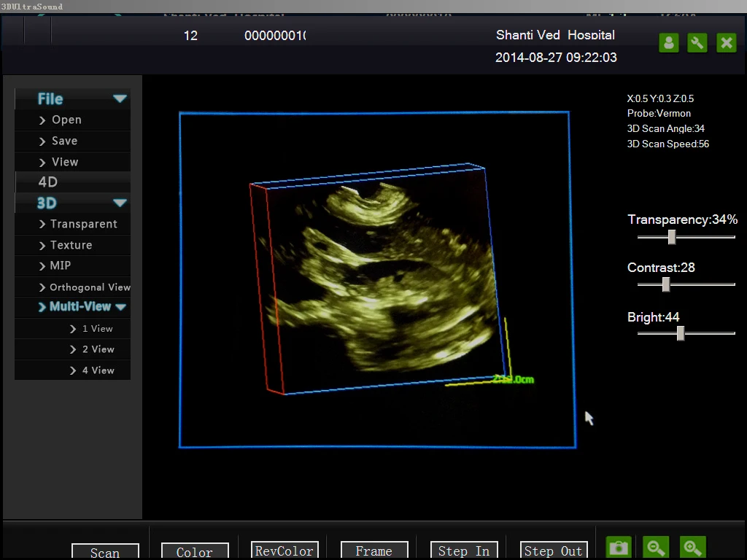
Task: Choose the 4 View layout
Action: [x=98, y=370]
